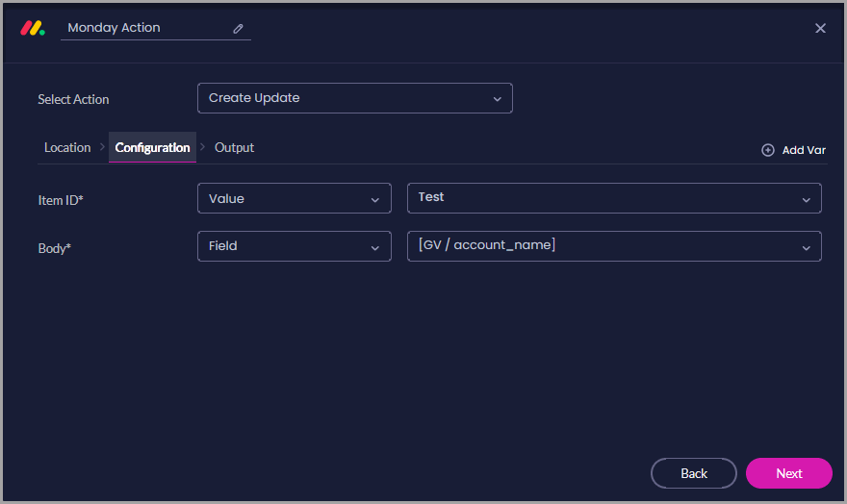The image size is (847, 504).
Task: Click the Monday Action name field
Action: tap(156, 28)
